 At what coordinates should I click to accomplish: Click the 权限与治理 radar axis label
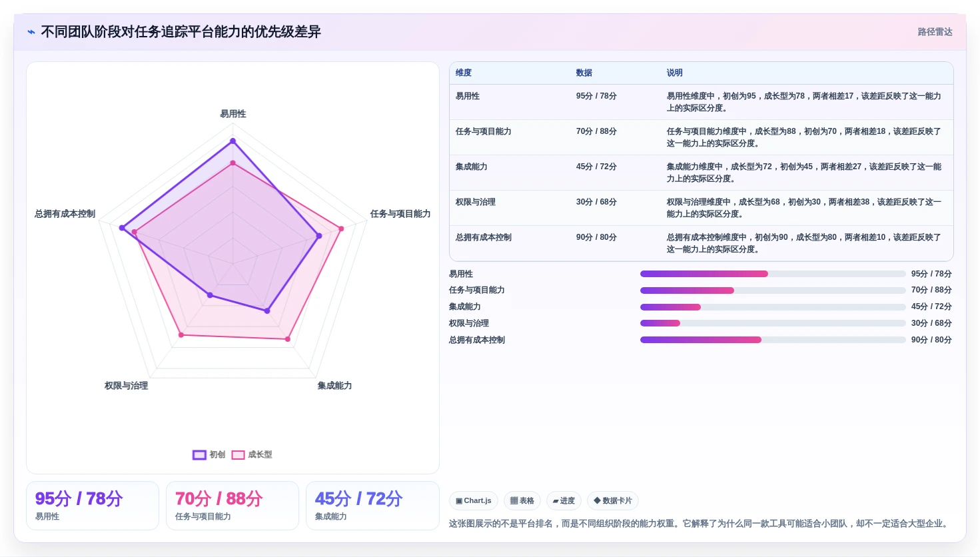pos(126,386)
